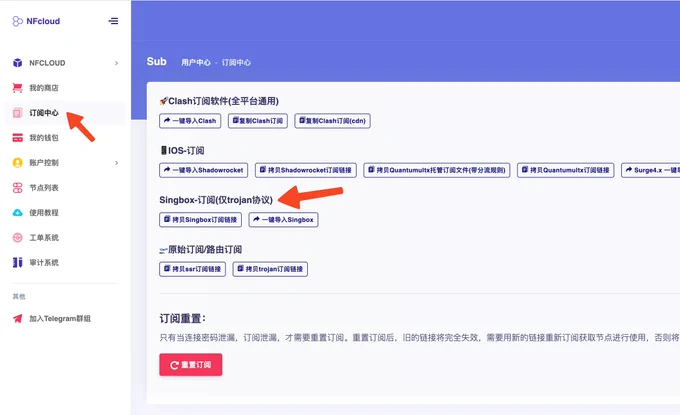Click the cloud icon for 使用教程
680x415 pixels.
(x=17, y=212)
